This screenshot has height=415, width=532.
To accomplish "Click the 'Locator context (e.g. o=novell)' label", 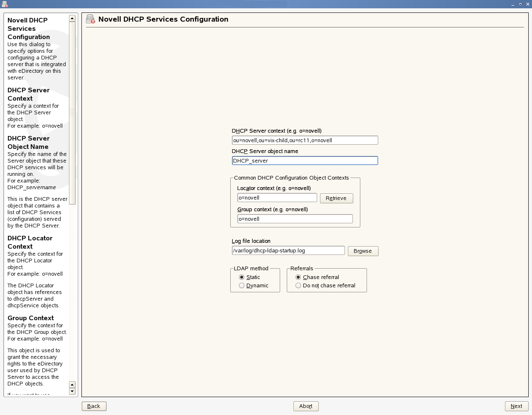I will 274,188.
